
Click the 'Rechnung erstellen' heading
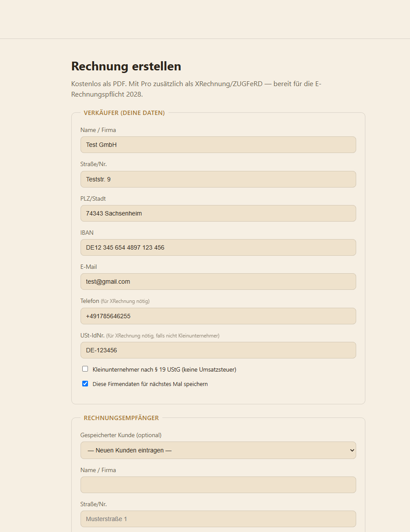pyautogui.click(x=126, y=66)
